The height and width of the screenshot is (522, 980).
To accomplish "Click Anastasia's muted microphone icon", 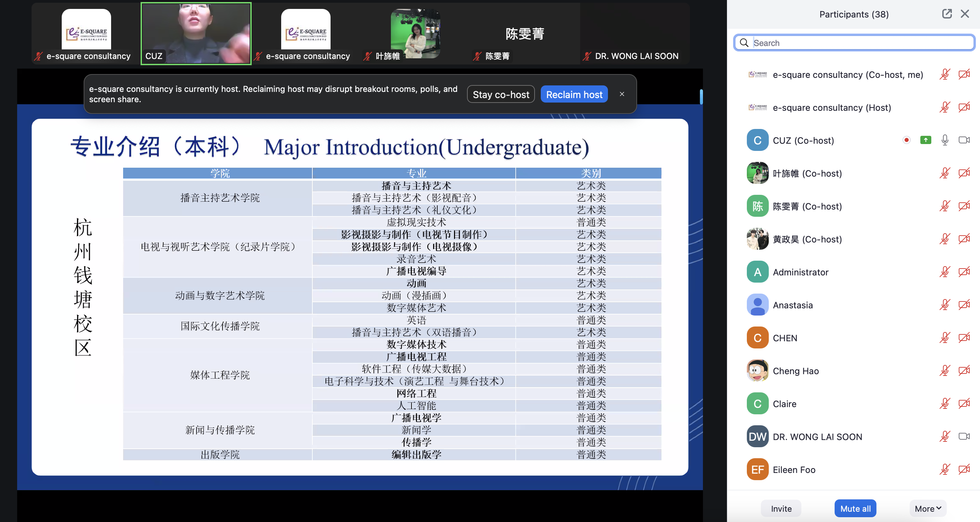I will coord(945,305).
